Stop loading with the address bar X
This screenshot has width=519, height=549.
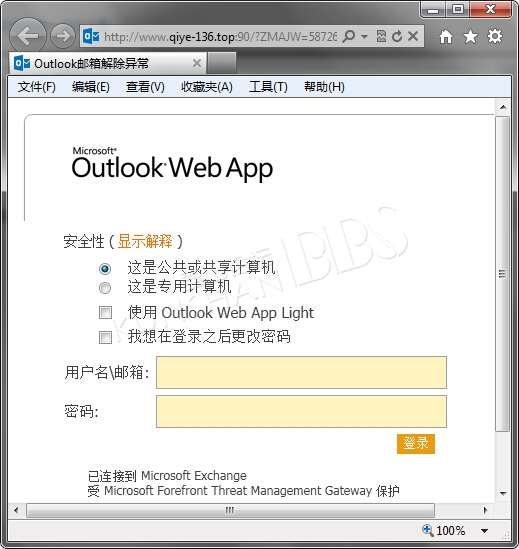pos(413,36)
